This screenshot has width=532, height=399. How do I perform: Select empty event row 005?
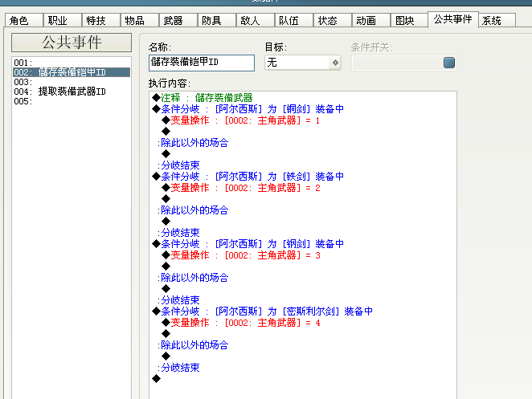click(x=72, y=101)
